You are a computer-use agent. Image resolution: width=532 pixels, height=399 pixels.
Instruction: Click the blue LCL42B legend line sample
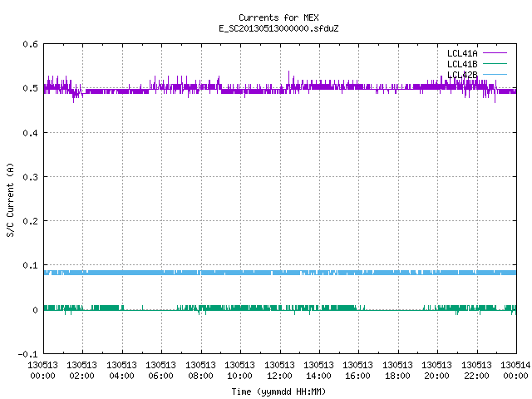(495, 75)
